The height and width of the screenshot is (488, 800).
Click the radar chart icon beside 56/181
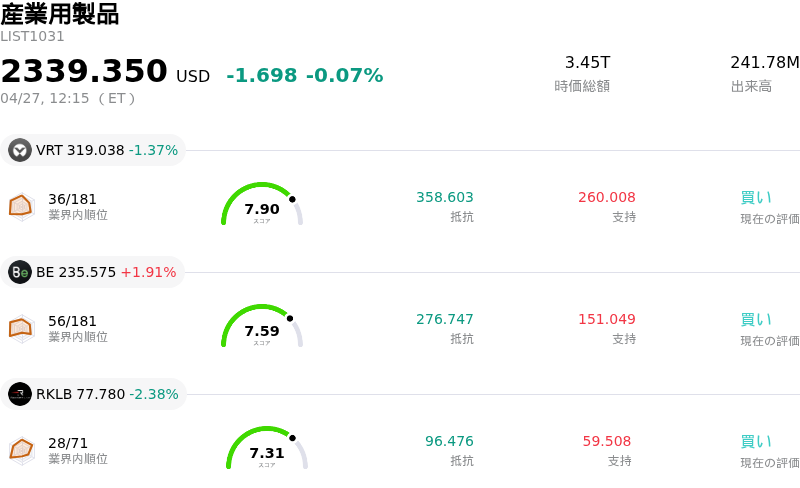tap(22, 328)
